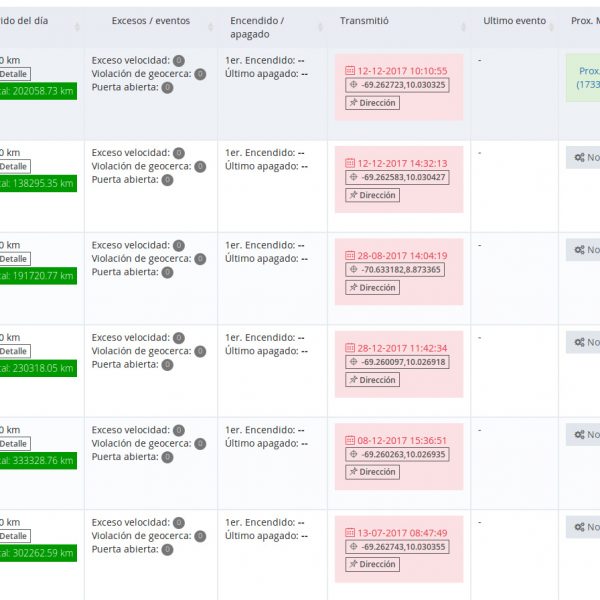
Task: Click the green 333328.76 km total label
Action: point(37,461)
